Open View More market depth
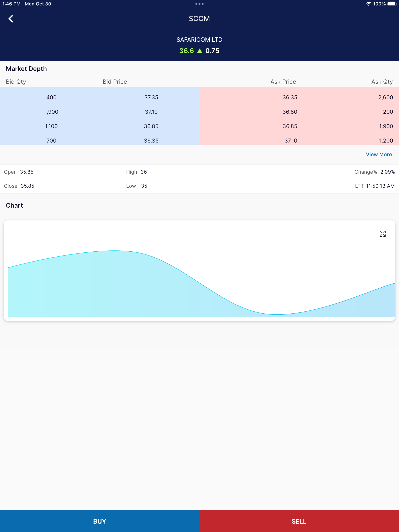The height and width of the screenshot is (532, 399). click(379, 154)
